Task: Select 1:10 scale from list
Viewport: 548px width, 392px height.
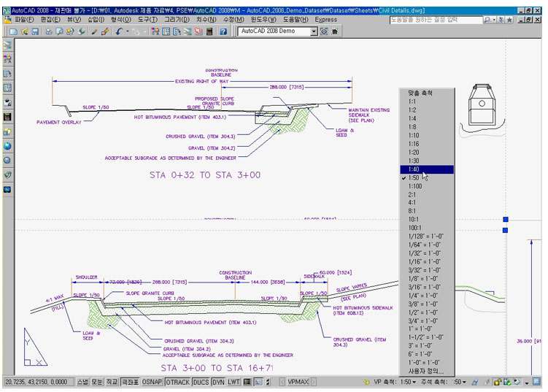Action: pos(427,135)
